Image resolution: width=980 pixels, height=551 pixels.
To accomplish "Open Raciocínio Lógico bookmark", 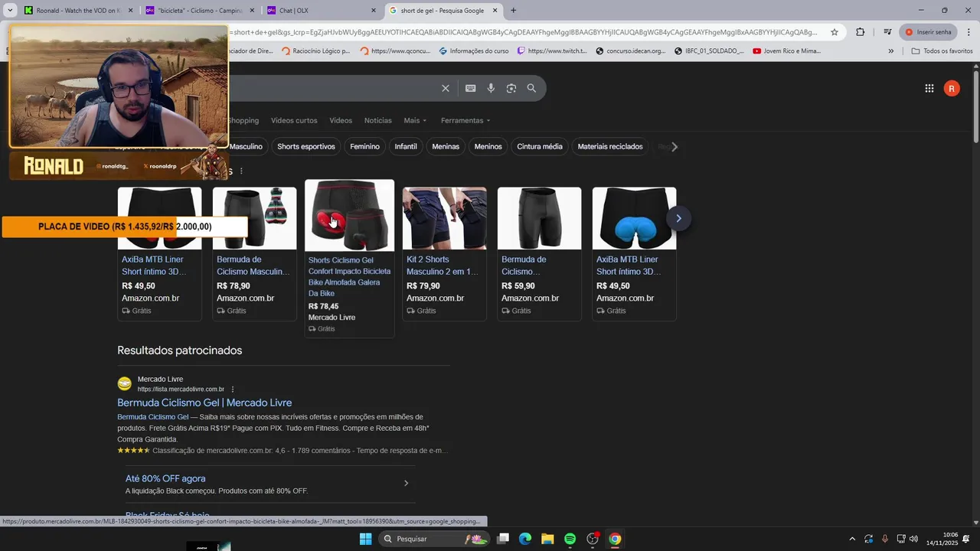I will click(x=315, y=51).
